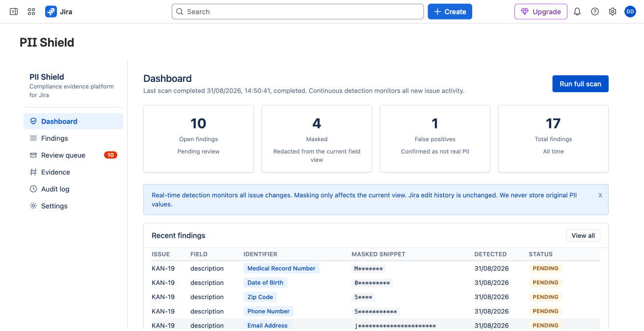Click the PII Shield page title
Screen dimensions: 644x331
(x=47, y=42)
